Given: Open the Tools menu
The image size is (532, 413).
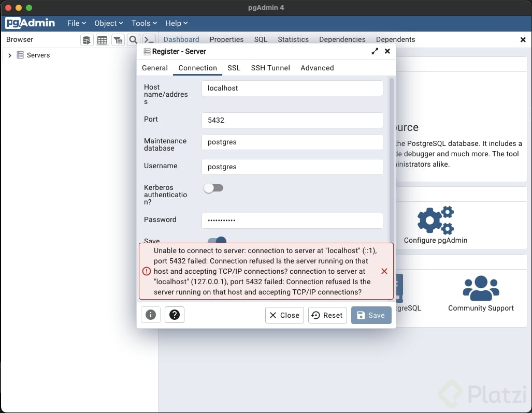Looking at the screenshot, I should pos(144,23).
